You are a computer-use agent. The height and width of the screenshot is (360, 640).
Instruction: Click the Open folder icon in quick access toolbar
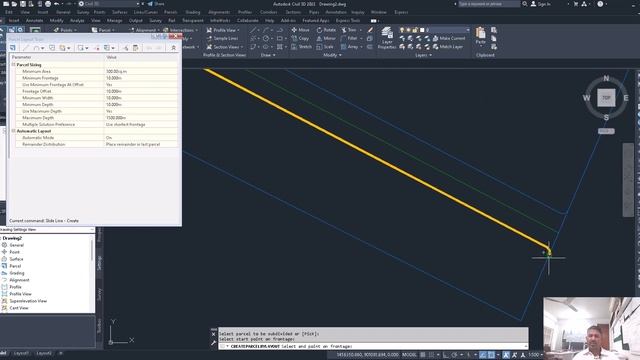[14, 4]
